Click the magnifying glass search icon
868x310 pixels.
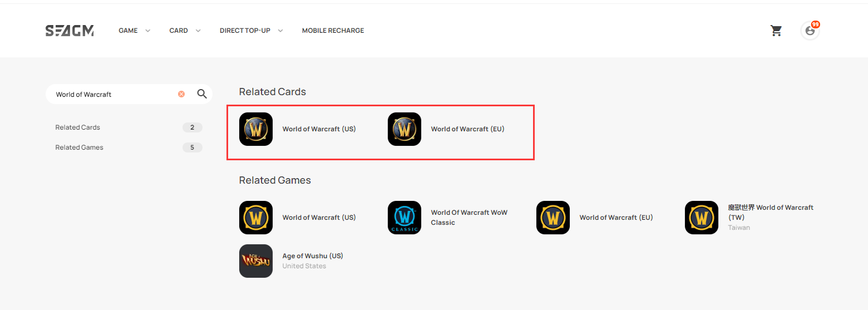point(202,94)
